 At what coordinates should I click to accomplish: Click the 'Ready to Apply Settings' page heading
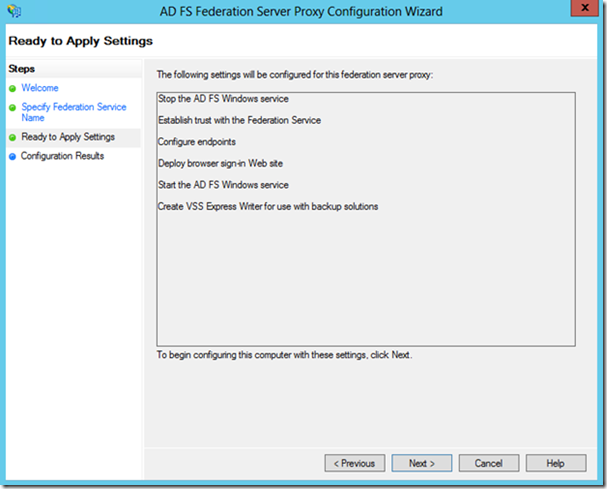(81, 41)
